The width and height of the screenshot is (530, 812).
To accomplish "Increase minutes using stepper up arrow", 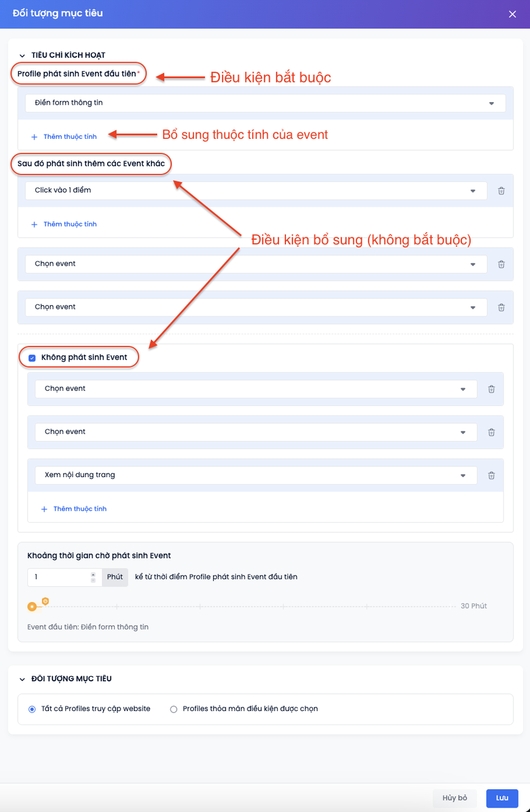I will click(x=93, y=574).
